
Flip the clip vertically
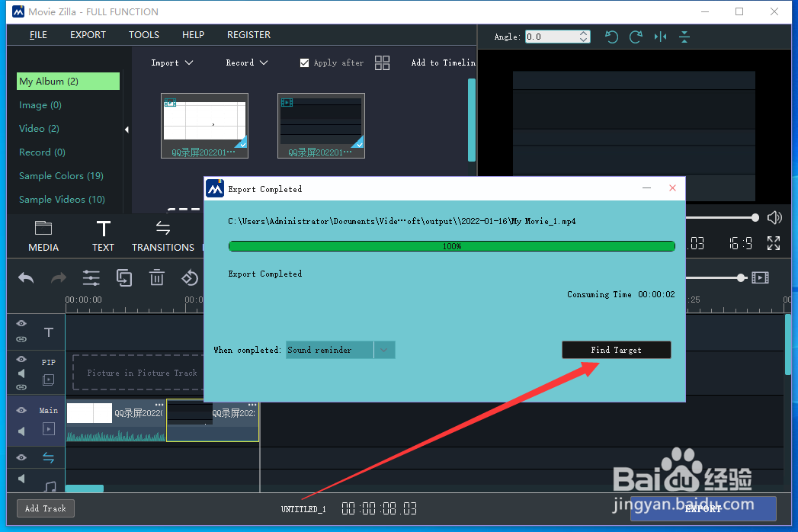click(x=684, y=37)
